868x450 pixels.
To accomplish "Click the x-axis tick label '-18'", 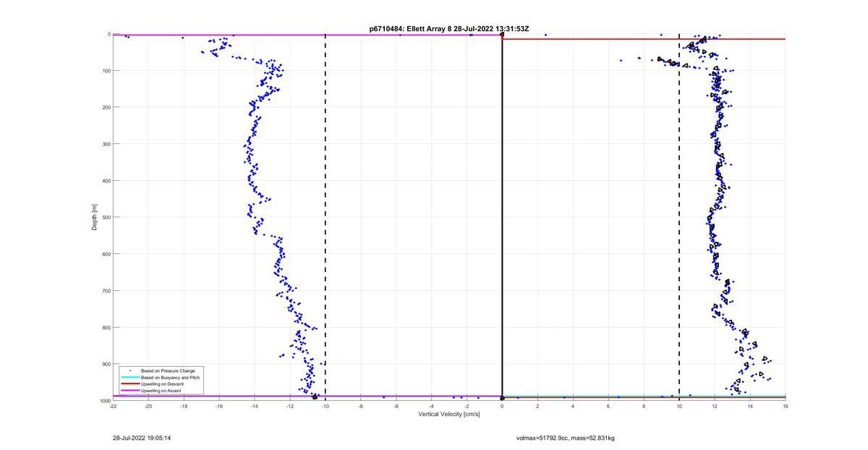I will click(184, 406).
